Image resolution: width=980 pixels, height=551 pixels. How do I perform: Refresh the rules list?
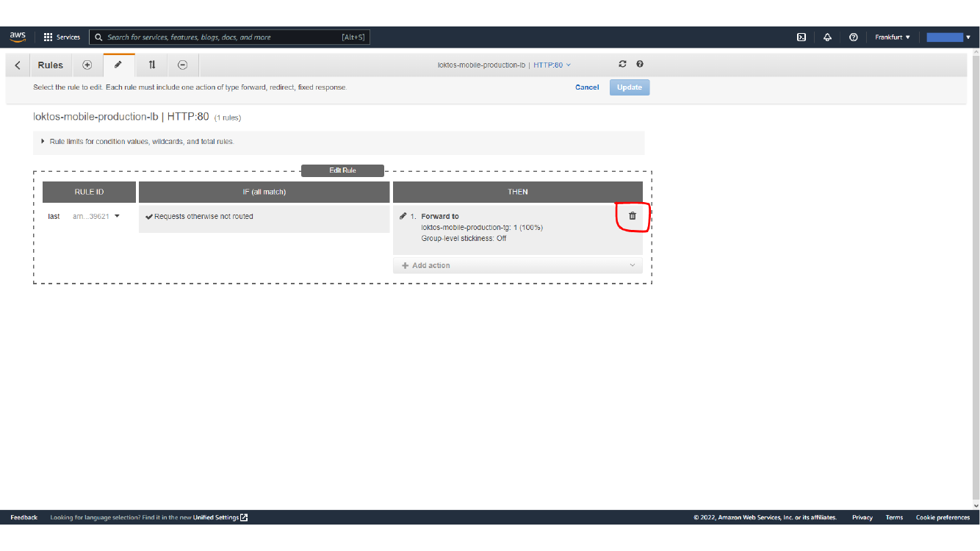point(623,65)
